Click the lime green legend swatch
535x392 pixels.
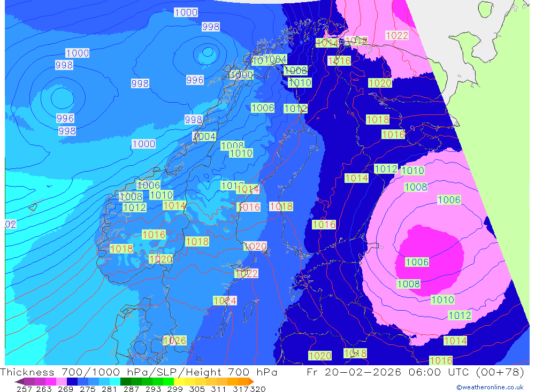169,381
